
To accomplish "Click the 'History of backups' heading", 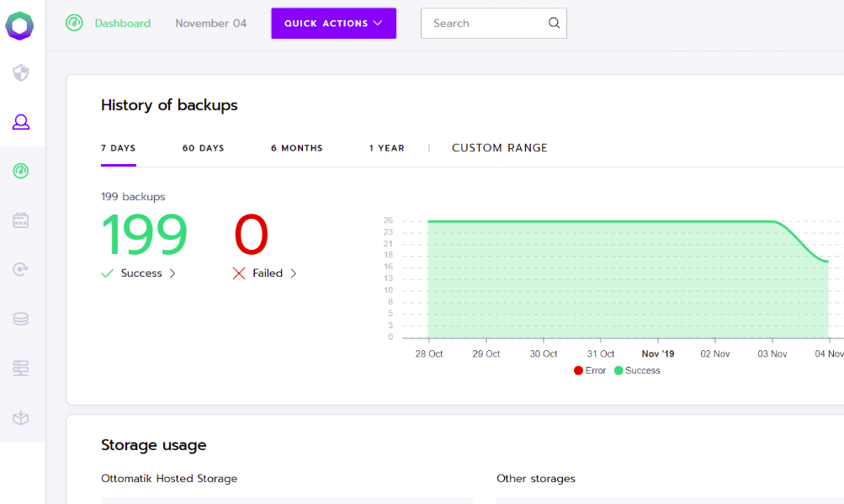I will click(169, 105).
